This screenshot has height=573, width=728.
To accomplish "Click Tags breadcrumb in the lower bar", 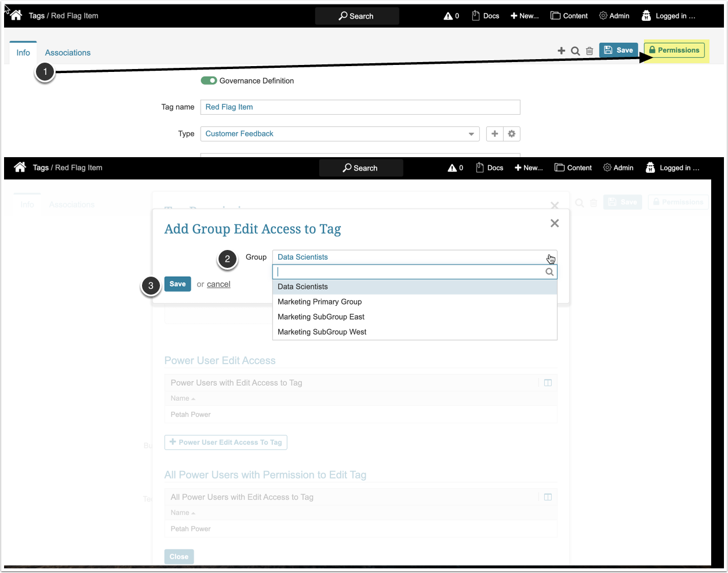I will click(x=41, y=168).
